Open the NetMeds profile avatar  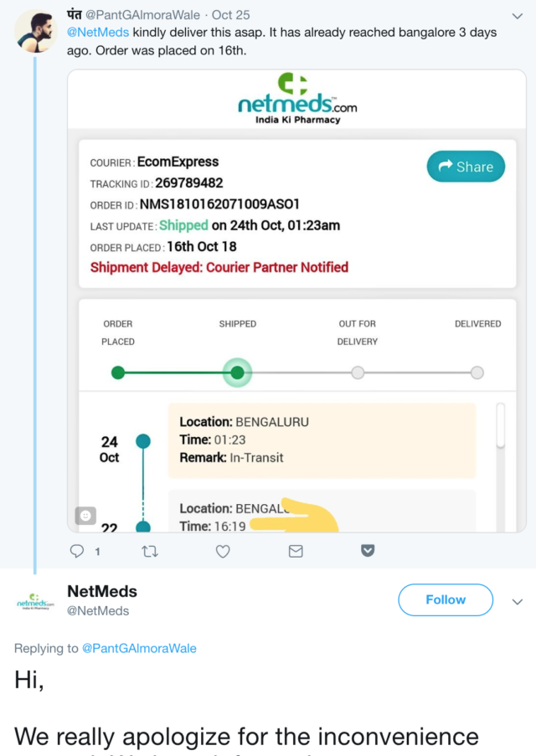[35, 602]
